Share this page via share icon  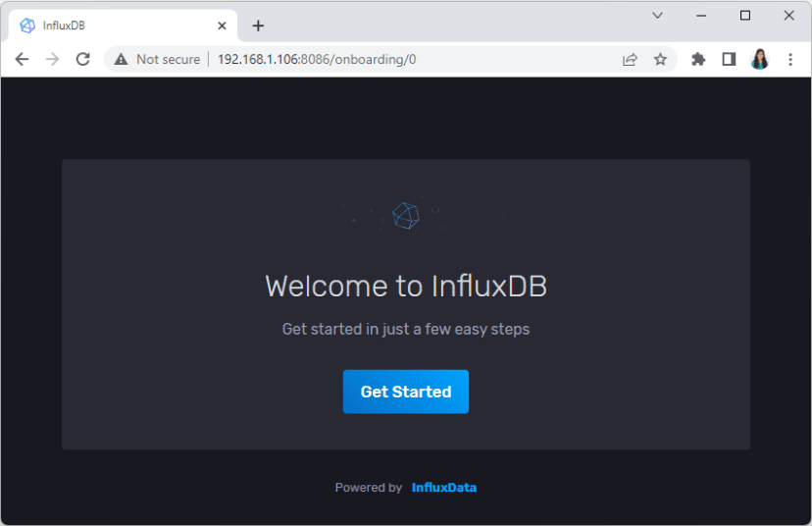tap(630, 59)
